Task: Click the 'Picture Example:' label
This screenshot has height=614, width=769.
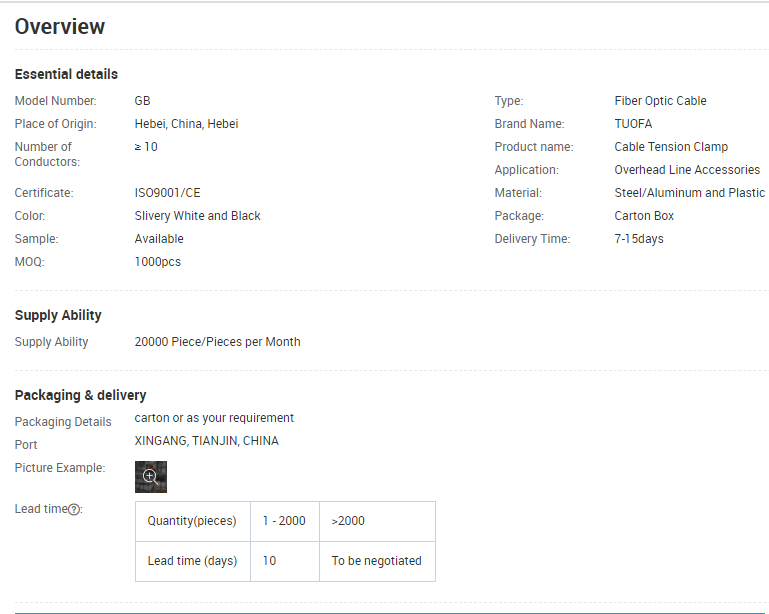Action: click(60, 468)
